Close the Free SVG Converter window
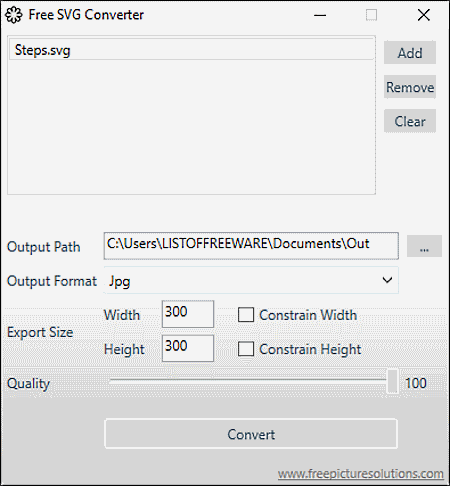 [424, 15]
